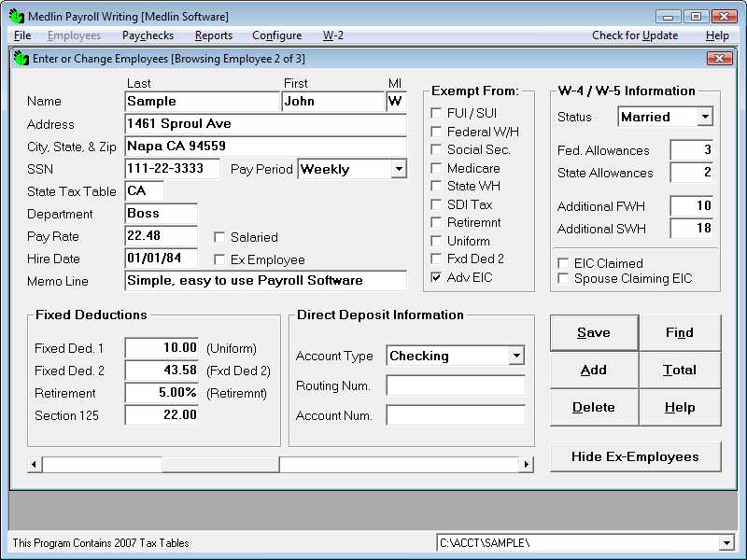This screenshot has height=560, width=747.
Task: Click the Retirement percent field
Action: coord(162,393)
